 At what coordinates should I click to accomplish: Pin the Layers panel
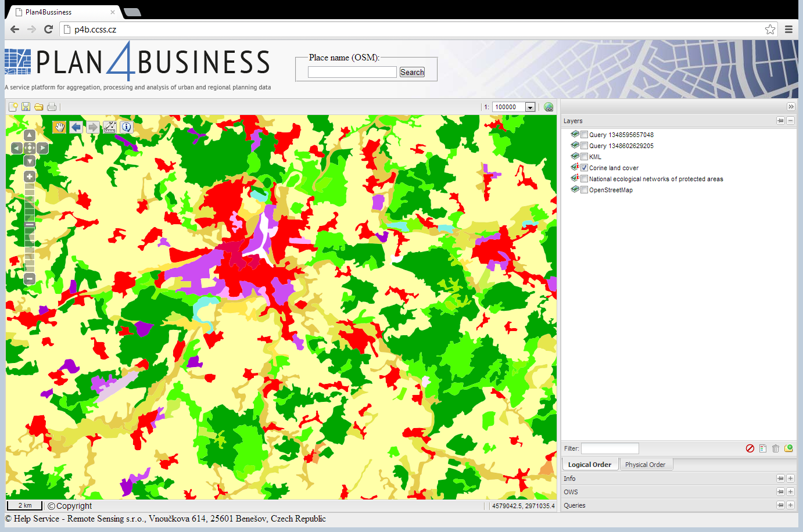[x=780, y=121]
